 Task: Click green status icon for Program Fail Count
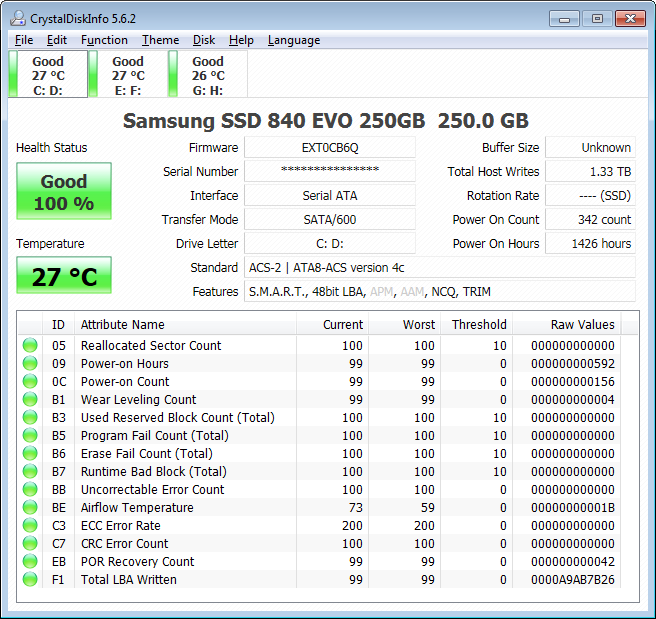tap(30, 435)
